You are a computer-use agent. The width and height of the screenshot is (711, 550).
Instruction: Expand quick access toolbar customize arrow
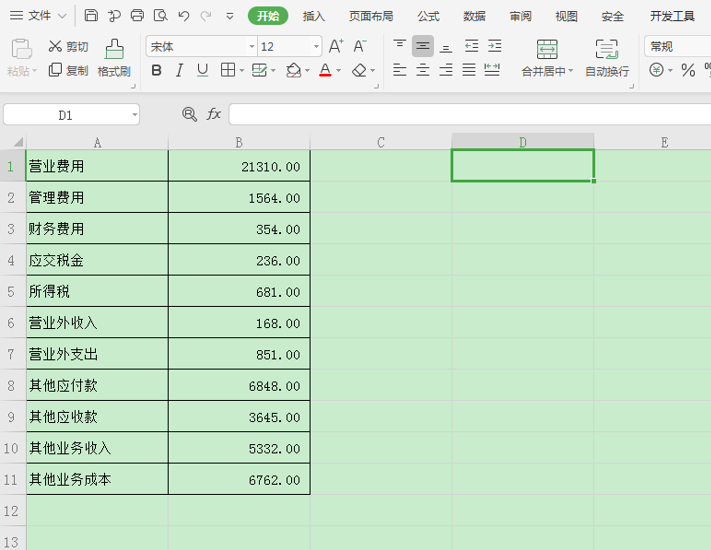(230, 17)
